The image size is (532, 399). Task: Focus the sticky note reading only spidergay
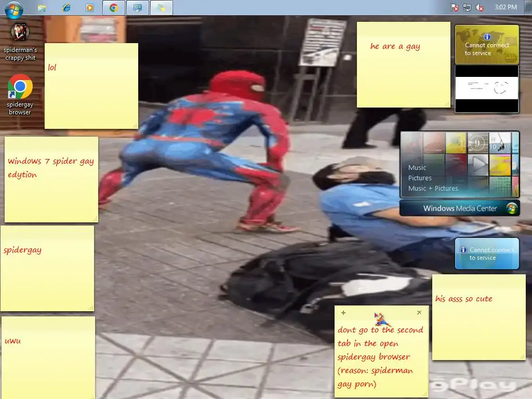coord(47,269)
